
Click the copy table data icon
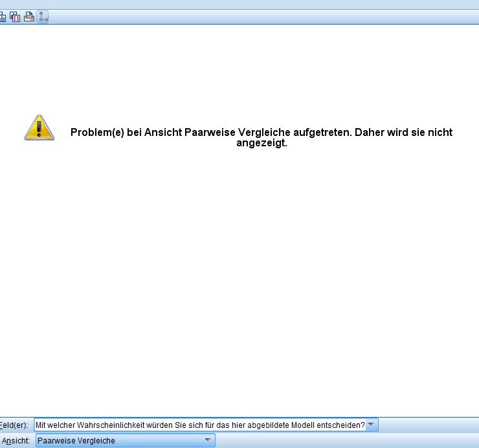pyautogui.click(x=15, y=17)
